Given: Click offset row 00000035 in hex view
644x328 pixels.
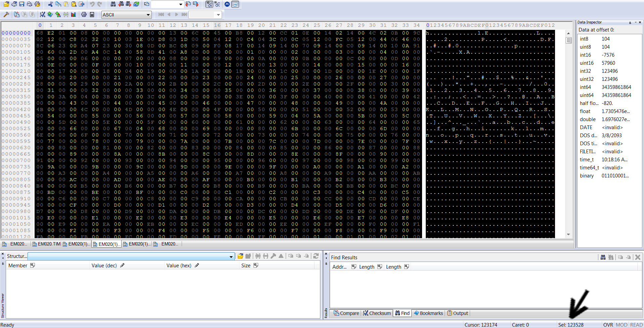Looking at the screenshot, I should tap(16, 39).
